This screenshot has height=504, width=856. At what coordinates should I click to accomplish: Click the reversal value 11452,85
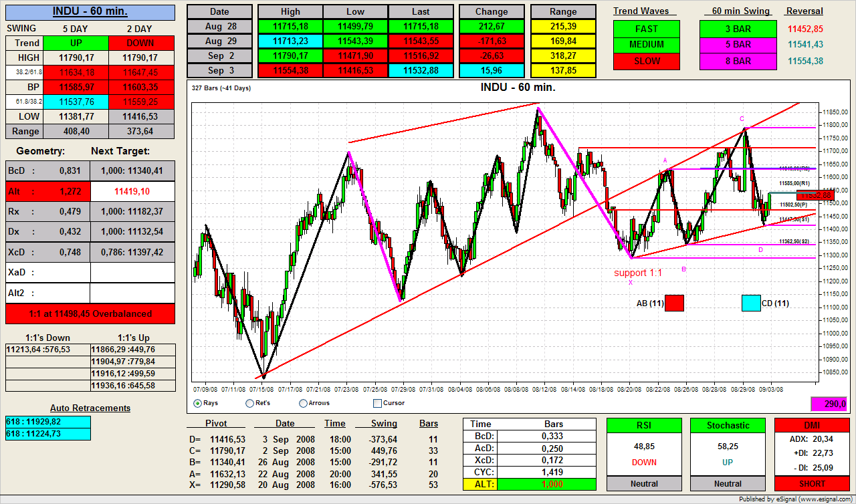click(x=805, y=29)
